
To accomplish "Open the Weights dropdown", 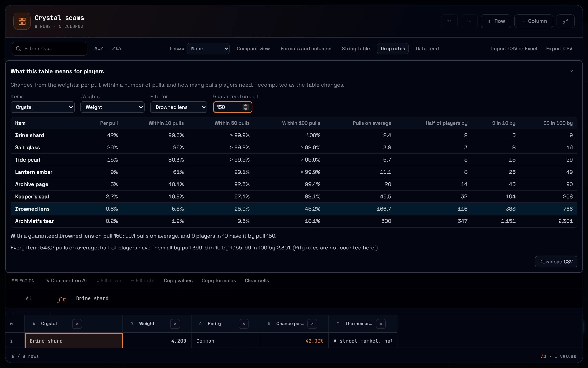I will point(112,107).
